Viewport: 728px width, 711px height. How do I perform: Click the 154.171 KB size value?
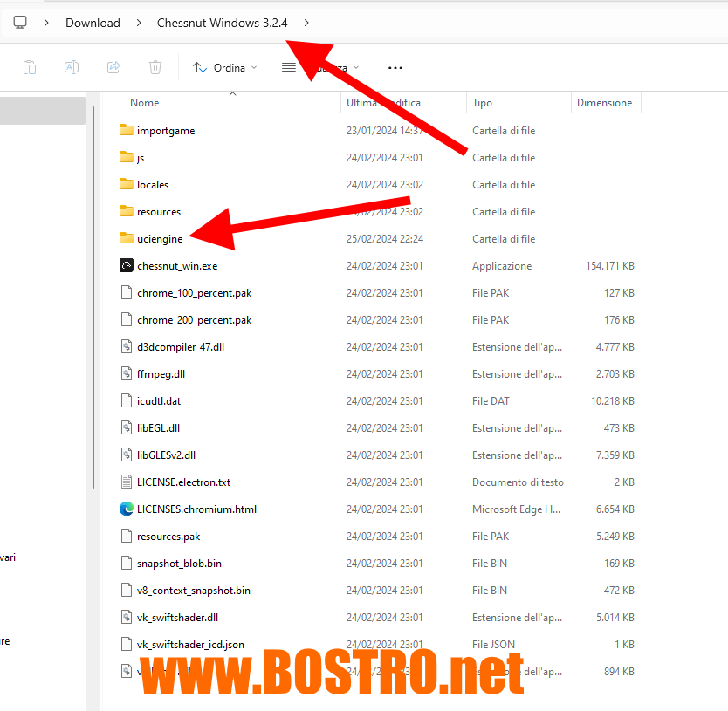click(x=610, y=266)
